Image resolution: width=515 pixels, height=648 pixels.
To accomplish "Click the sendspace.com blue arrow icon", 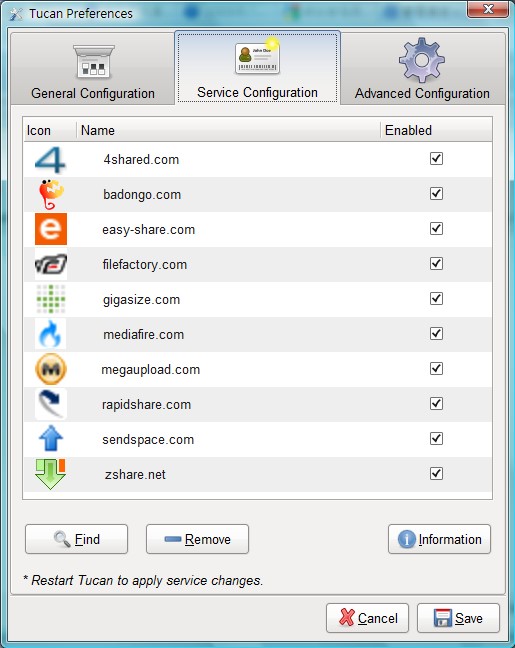I will tap(51, 438).
